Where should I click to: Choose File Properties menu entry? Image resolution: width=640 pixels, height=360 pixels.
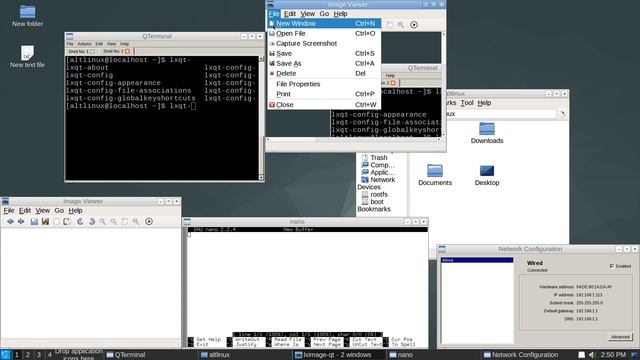point(324,84)
